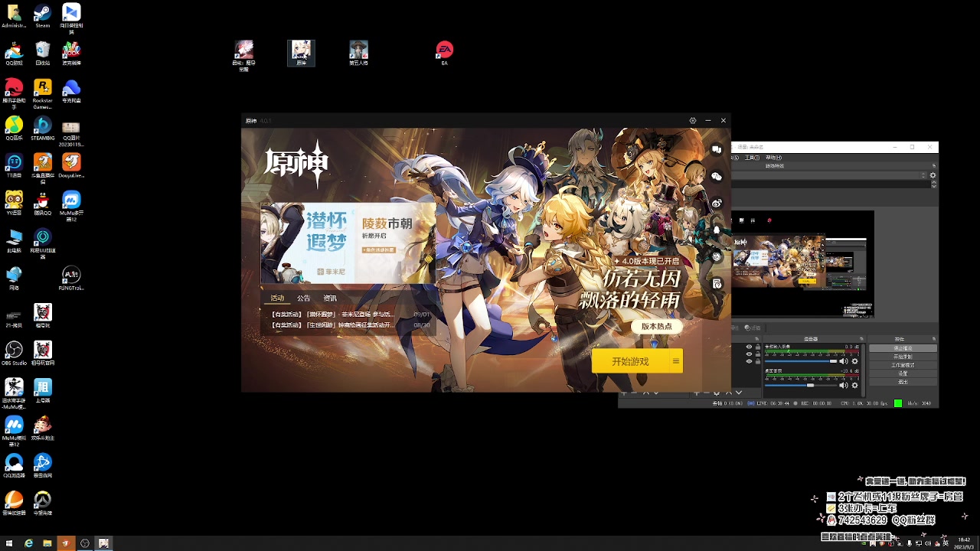The image size is (980, 551).
Task: Open the 工具 menu in OBS menu bar
Action: [753, 157]
